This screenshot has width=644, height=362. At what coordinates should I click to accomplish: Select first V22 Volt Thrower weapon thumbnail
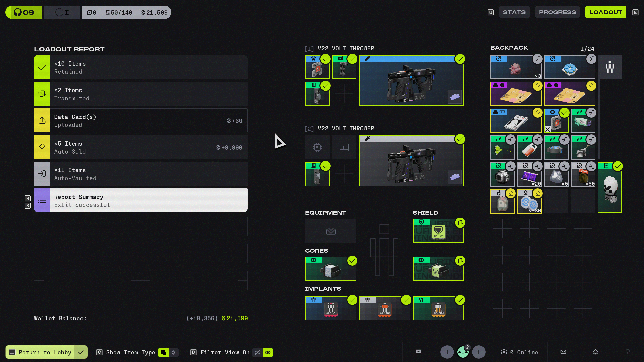pyautogui.click(x=411, y=81)
